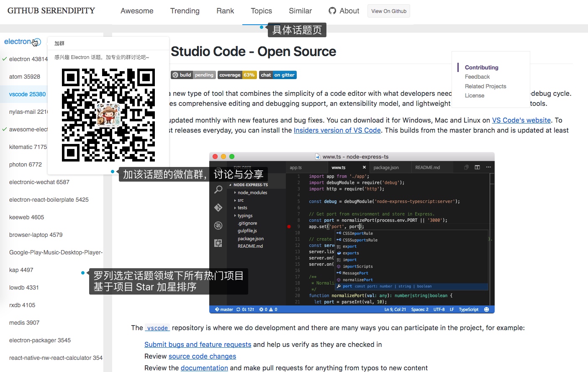
Task: Open the About page text link
Action: (x=349, y=11)
